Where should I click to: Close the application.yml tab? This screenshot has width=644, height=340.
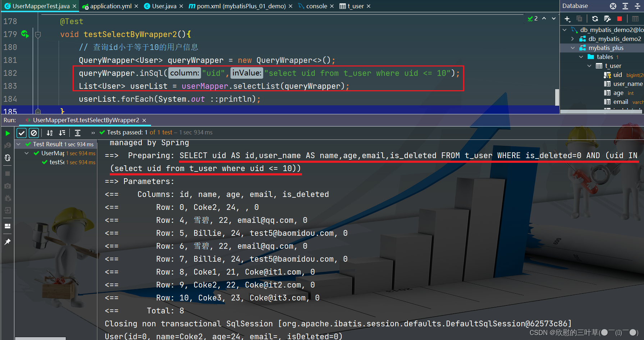[x=136, y=6]
